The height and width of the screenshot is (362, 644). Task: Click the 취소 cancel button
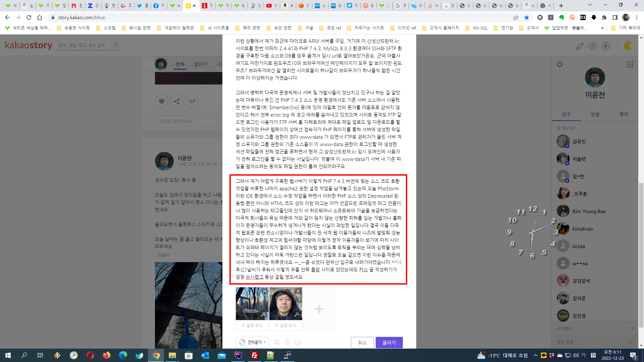(362, 343)
